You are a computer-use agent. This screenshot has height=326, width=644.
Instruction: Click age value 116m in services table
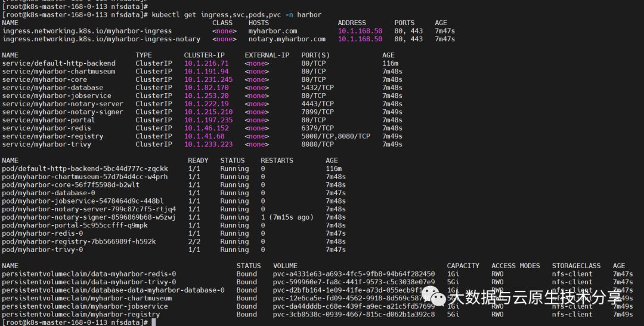[390, 63]
